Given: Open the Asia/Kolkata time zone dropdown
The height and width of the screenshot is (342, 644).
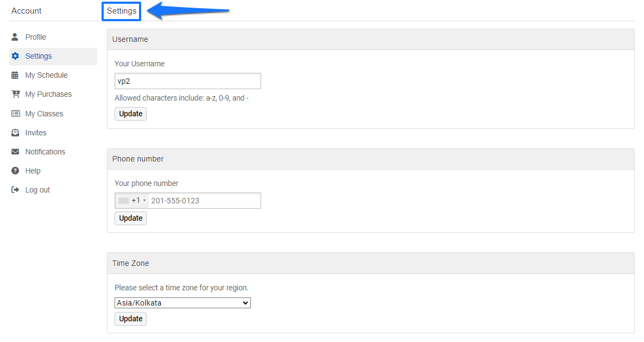Looking at the screenshot, I should point(183,303).
